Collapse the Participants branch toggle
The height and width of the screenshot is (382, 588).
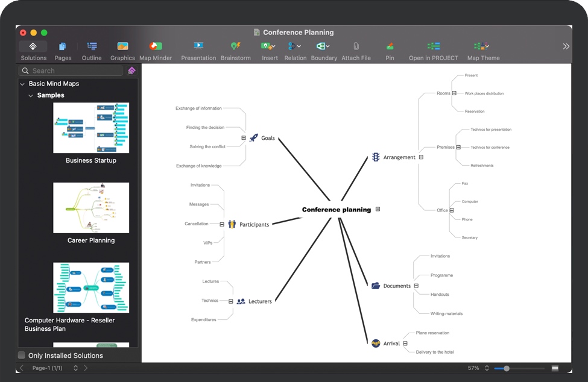pyautogui.click(x=221, y=224)
